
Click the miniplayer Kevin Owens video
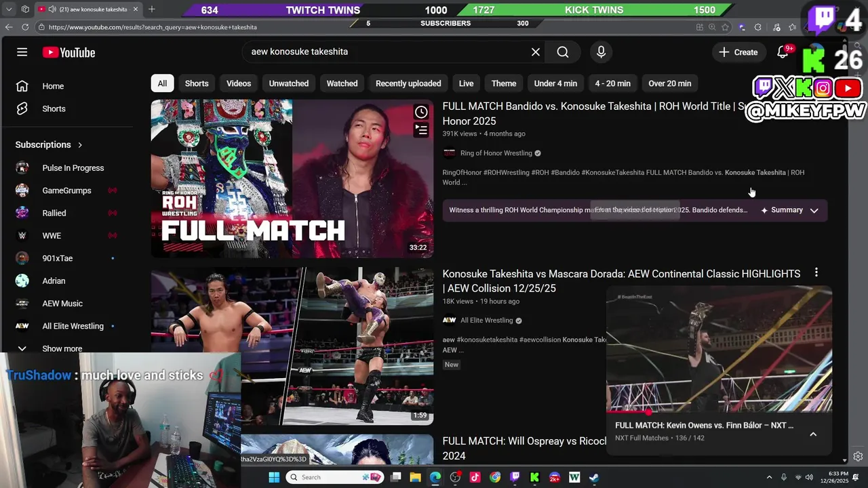(719, 349)
